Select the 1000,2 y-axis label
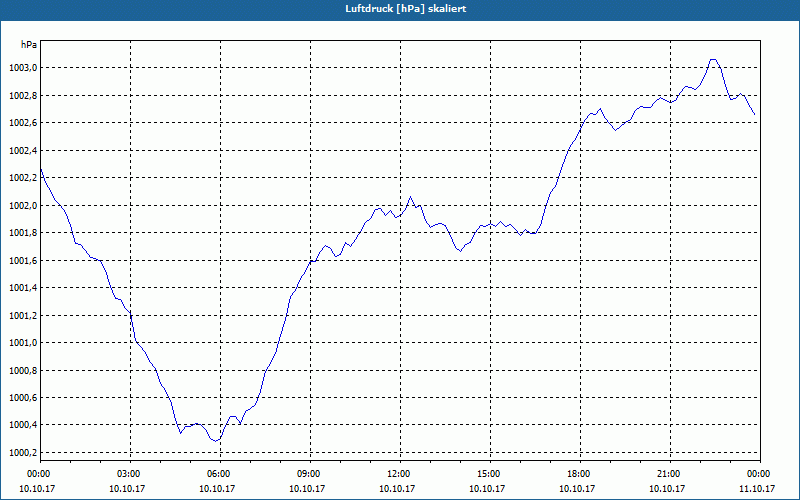 (x=22, y=453)
